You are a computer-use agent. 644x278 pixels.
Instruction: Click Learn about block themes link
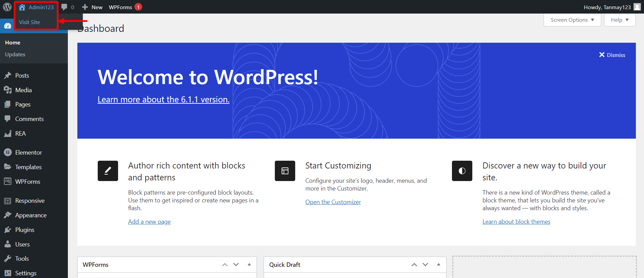(x=516, y=222)
